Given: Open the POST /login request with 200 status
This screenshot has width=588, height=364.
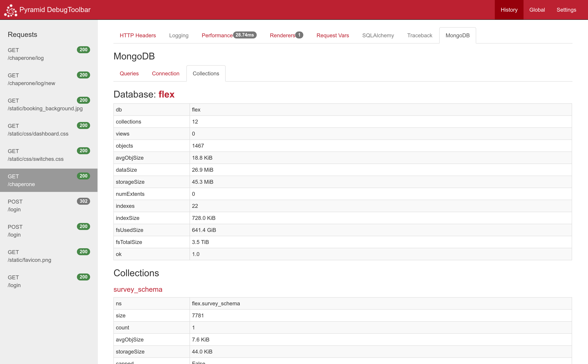Looking at the screenshot, I should (x=49, y=231).
